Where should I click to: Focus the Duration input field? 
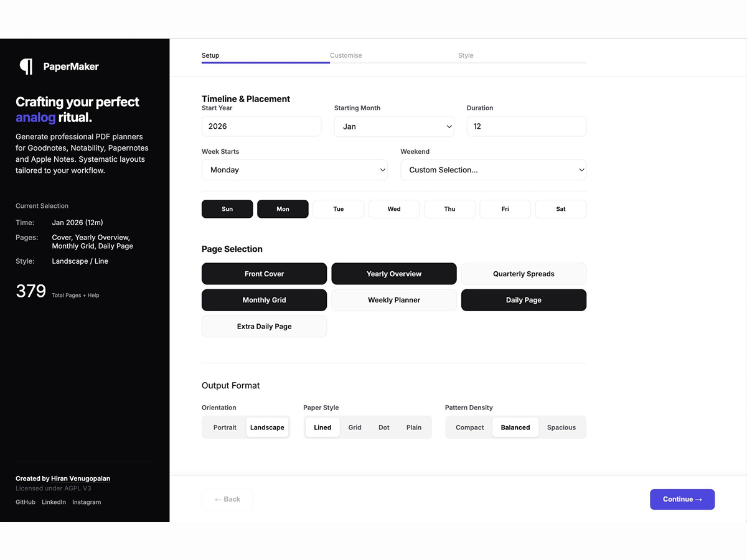click(x=527, y=126)
